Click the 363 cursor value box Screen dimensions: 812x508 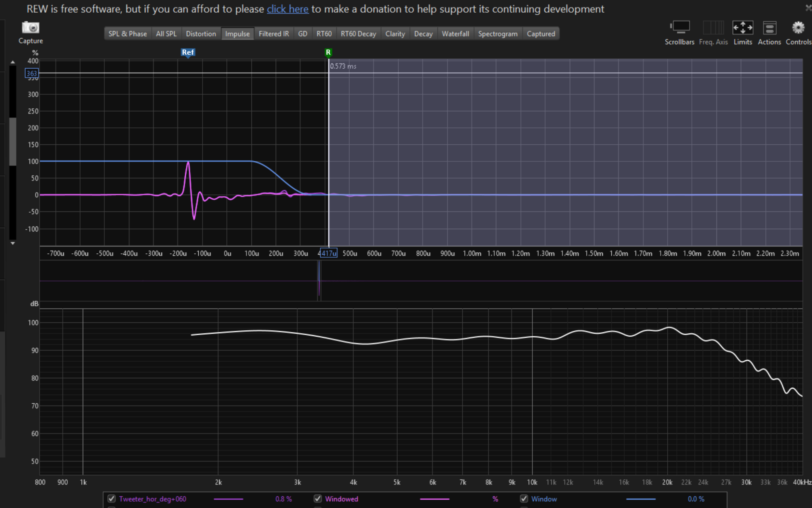(x=31, y=73)
